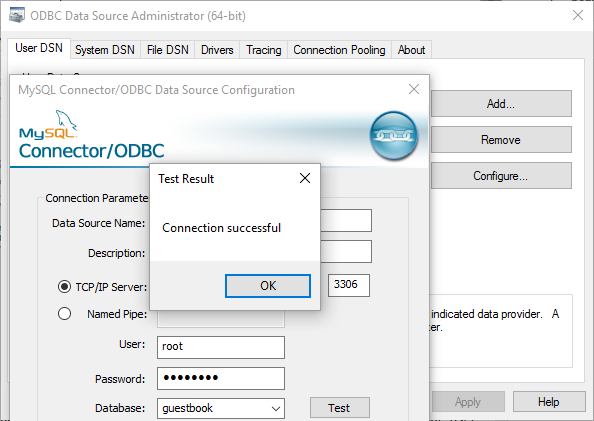
Task: Select the TCP/IP Server radio button
Action: point(64,287)
